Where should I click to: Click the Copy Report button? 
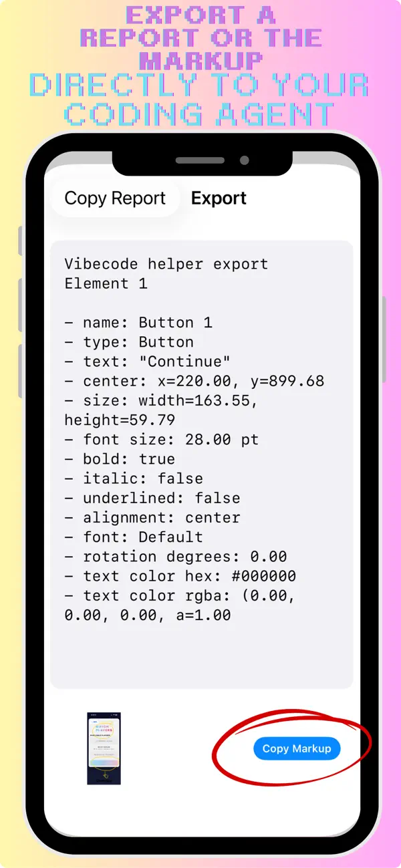[x=114, y=198]
